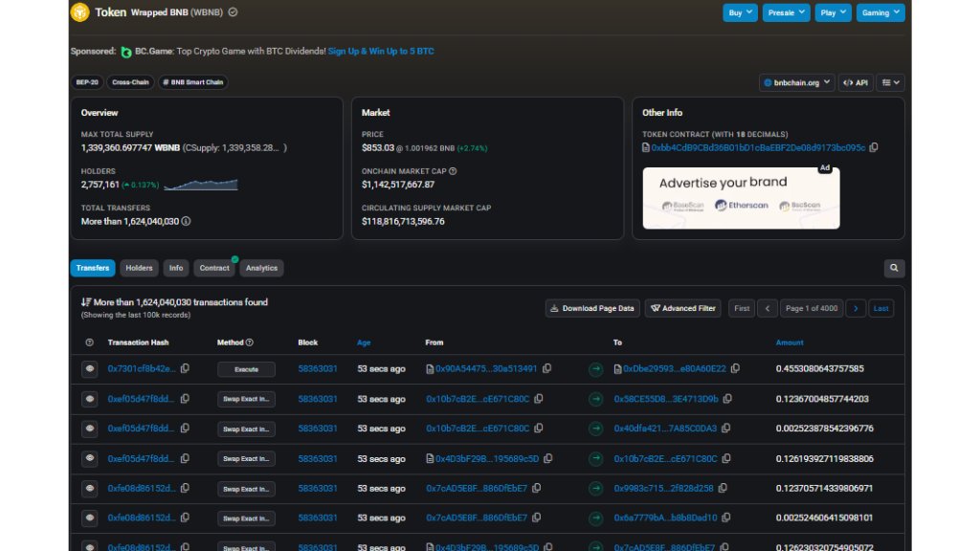Jump to the Last page
Image resolution: width=980 pixels, height=551 pixels.
click(x=880, y=308)
